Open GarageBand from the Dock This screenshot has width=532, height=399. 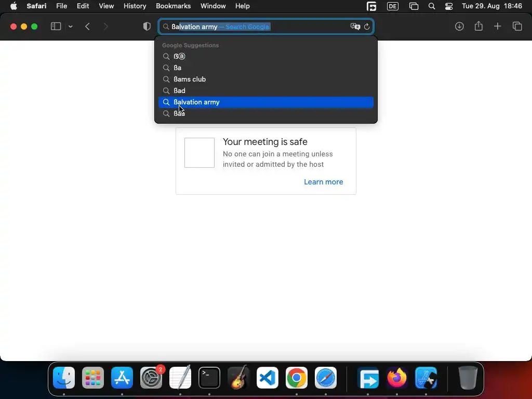[238, 378]
